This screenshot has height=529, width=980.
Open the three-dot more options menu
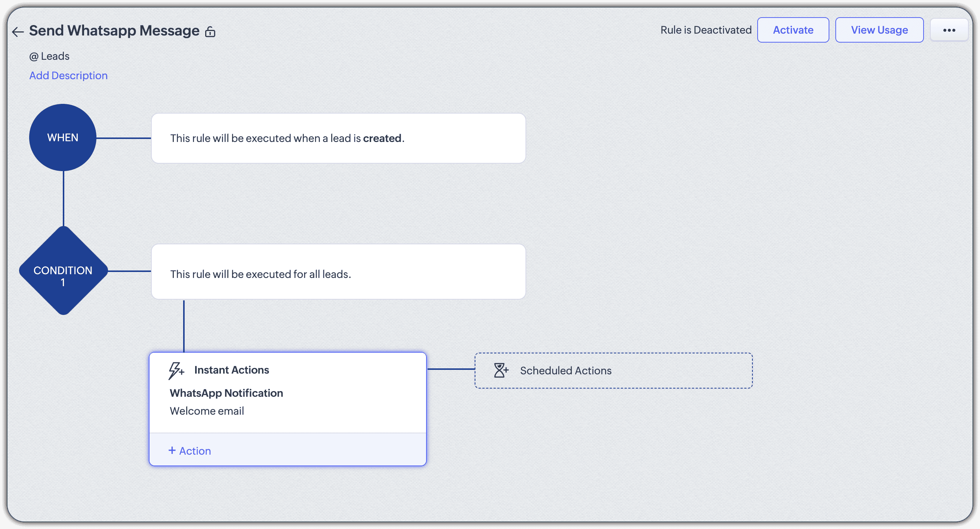(949, 30)
